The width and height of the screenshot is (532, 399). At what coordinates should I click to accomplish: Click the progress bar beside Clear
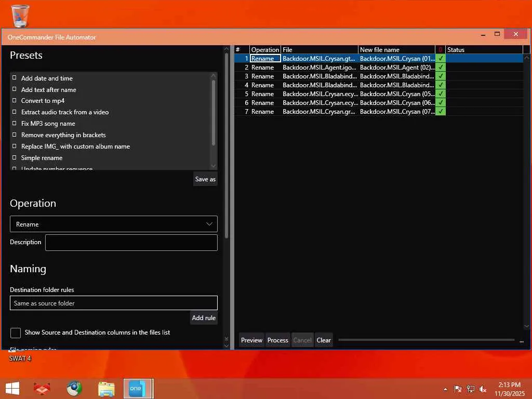pyautogui.click(x=426, y=340)
